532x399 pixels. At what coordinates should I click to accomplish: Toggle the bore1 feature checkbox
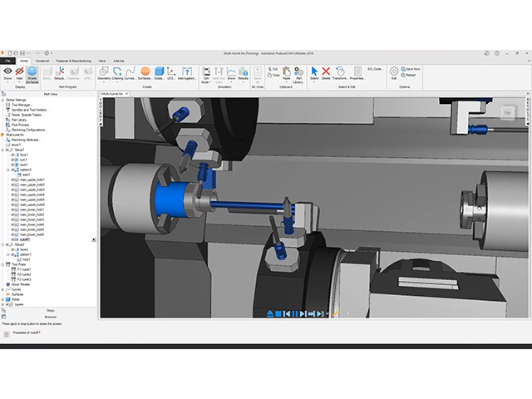(13, 165)
